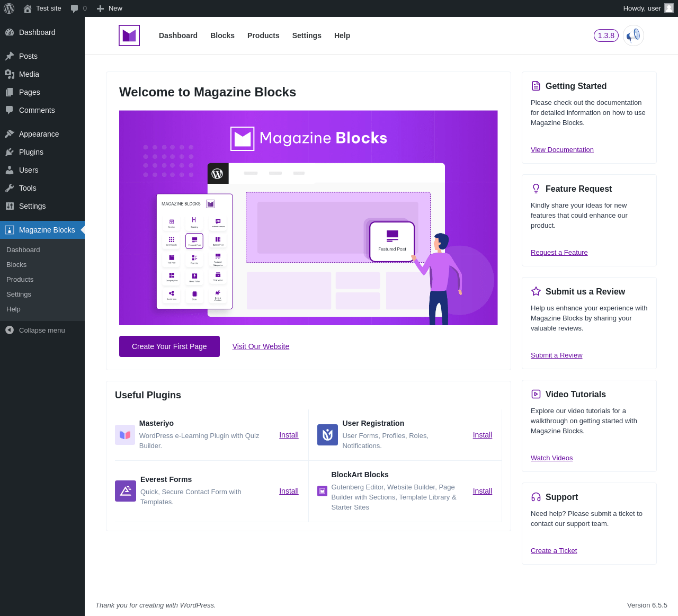Open the Dashboard tab in plugin header
This screenshot has height=616, width=678.
tap(178, 35)
